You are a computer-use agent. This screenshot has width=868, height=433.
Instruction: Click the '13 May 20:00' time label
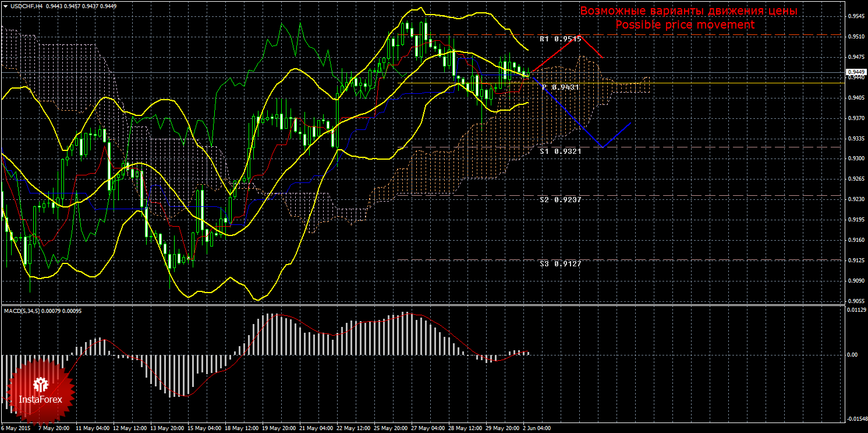click(x=166, y=428)
